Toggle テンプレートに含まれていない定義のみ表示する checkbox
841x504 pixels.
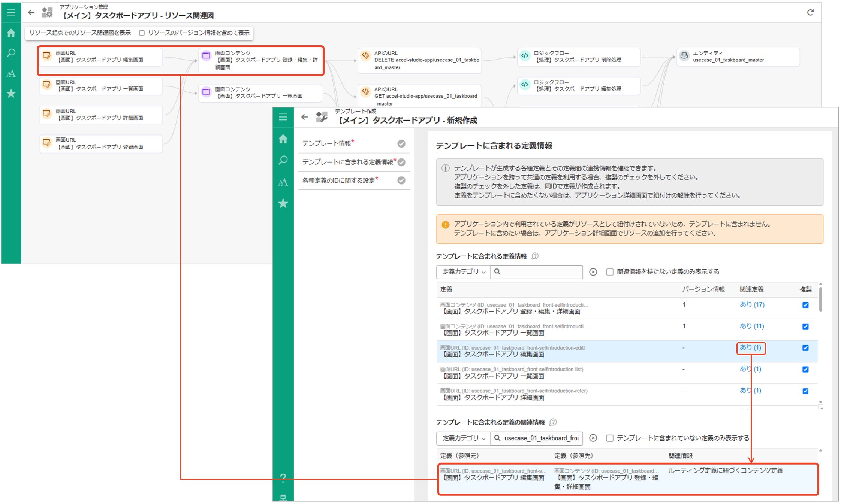coord(610,438)
